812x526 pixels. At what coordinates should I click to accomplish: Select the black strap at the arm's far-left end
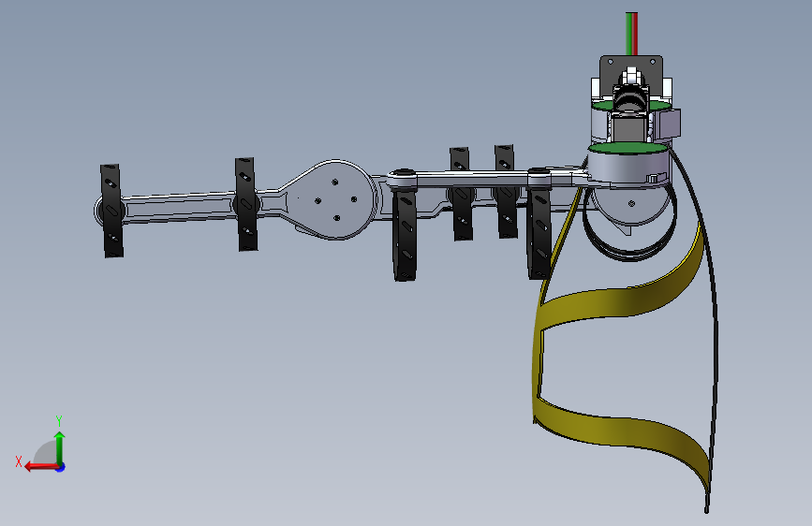111,211
